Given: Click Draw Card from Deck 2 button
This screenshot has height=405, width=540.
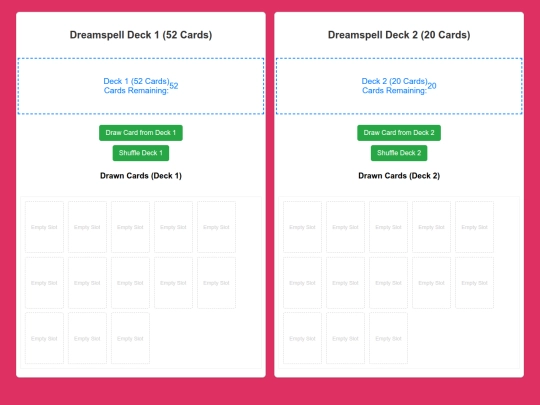Looking at the screenshot, I should coord(399,133).
